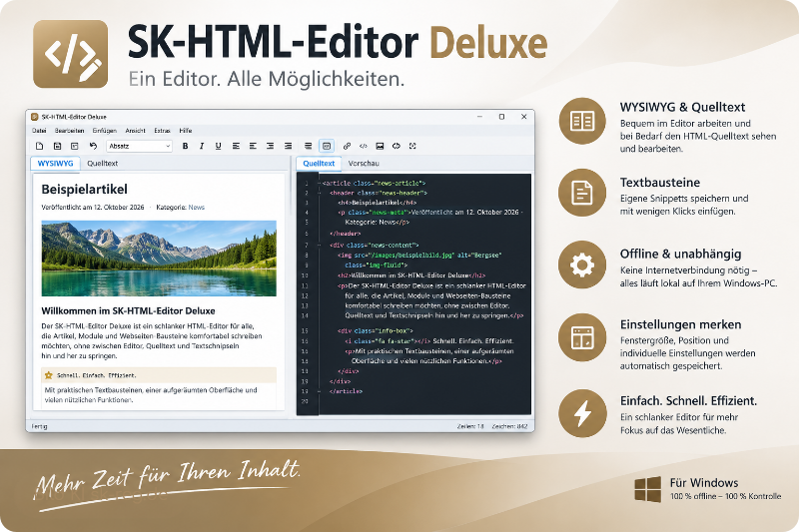Toggle the highlighted toolbar view button
Image resolution: width=799 pixels, height=532 pixels.
[x=327, y=146]
